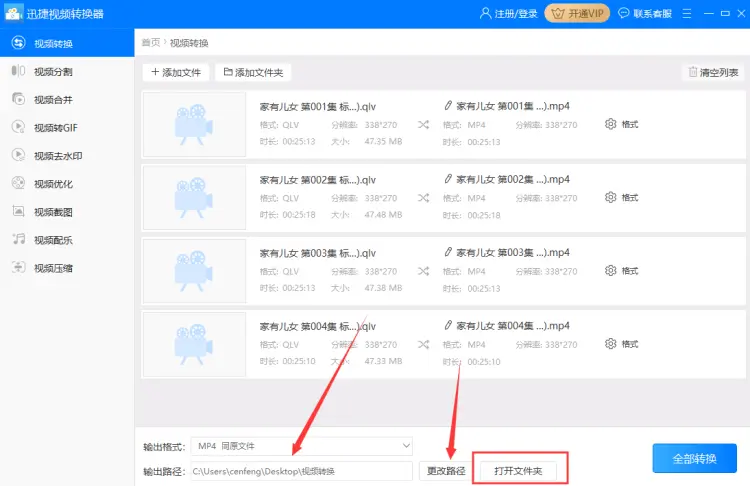Click the source size value 47.35 MB
This screenshot has height=486, width=750.
383,142
